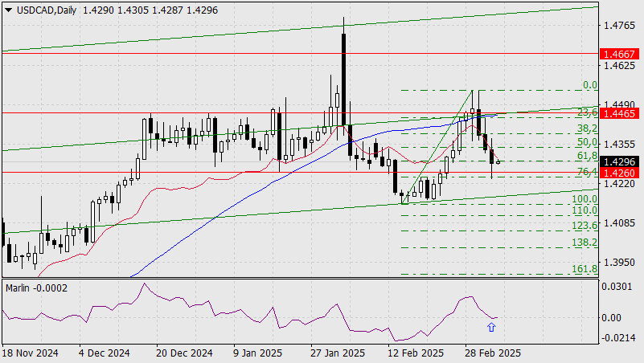The width and height of the screenshot is (644, 363).
Task: Select the Fibonacci 23.6 level label
Action: (588, 112)
